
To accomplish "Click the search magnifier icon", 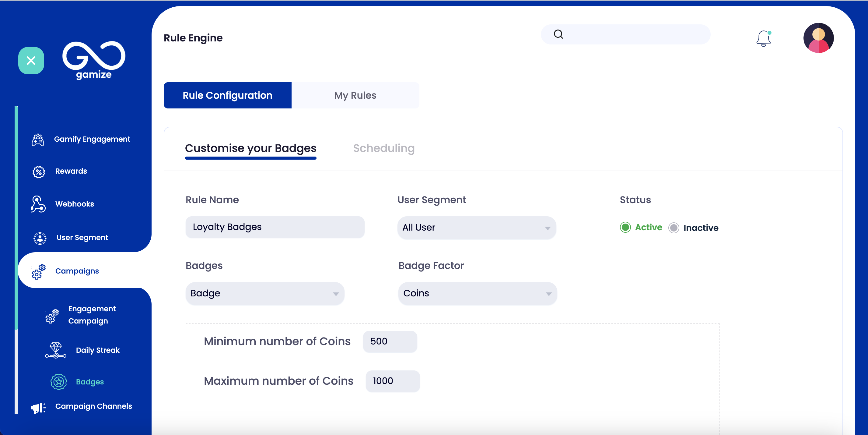I will [558, 34].
